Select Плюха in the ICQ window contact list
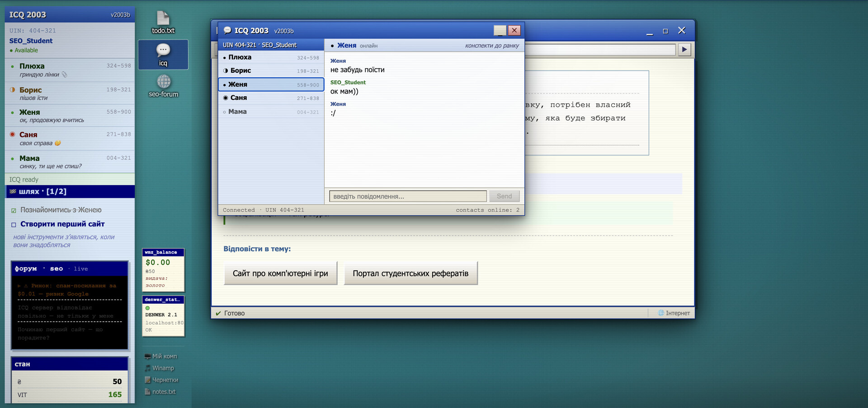Image resolution: width=868 pixels, height=408 pixels. [x=271, y=57]
